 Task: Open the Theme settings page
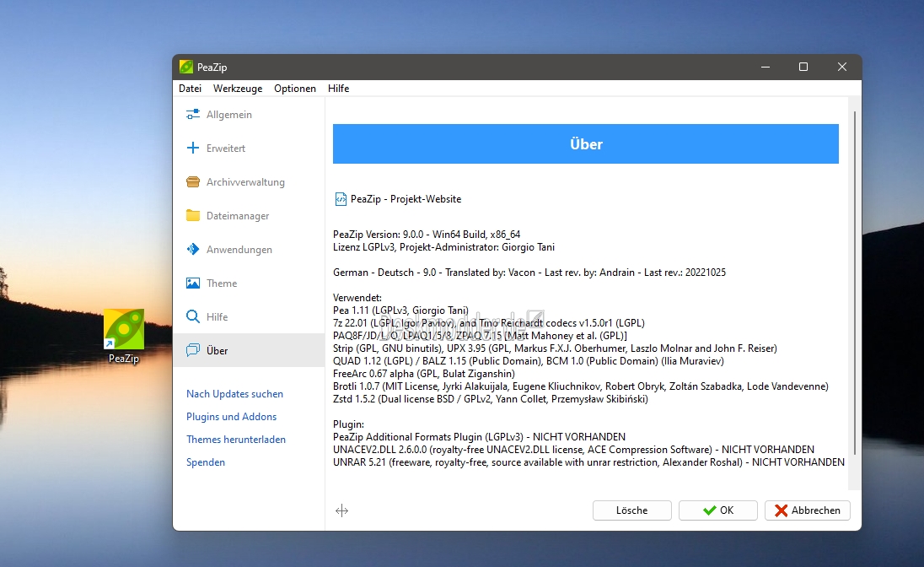pyautogui.click(x=249, y=283)
